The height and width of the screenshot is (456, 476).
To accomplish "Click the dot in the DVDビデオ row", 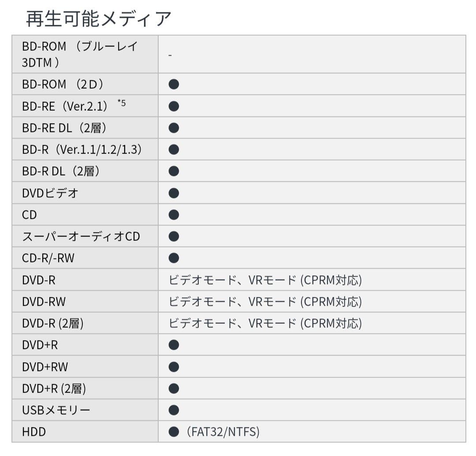I will [174, 193].
